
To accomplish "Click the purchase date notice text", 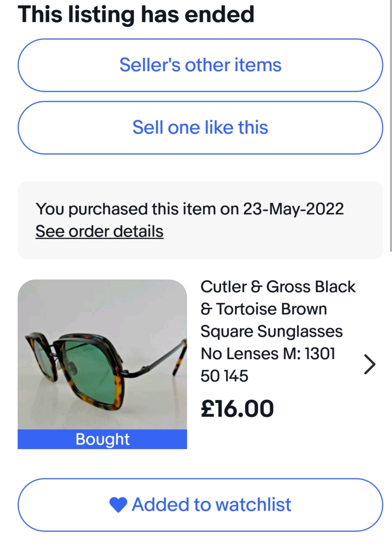I will click(x=189, y=209).
